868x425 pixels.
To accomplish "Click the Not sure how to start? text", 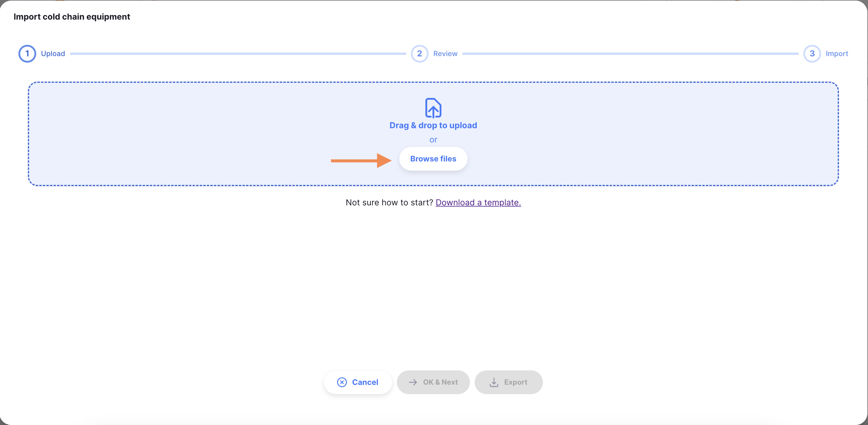I will (x=389, y=202).
